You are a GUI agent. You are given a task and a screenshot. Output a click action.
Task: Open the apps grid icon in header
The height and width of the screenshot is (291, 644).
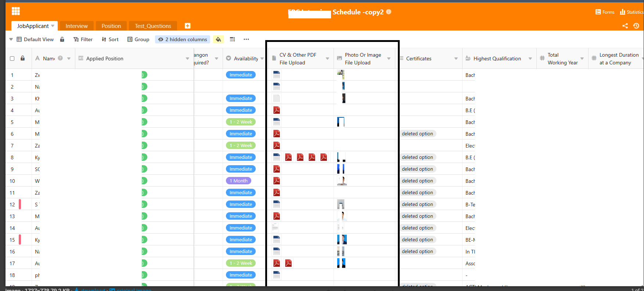tap(15, 11)
